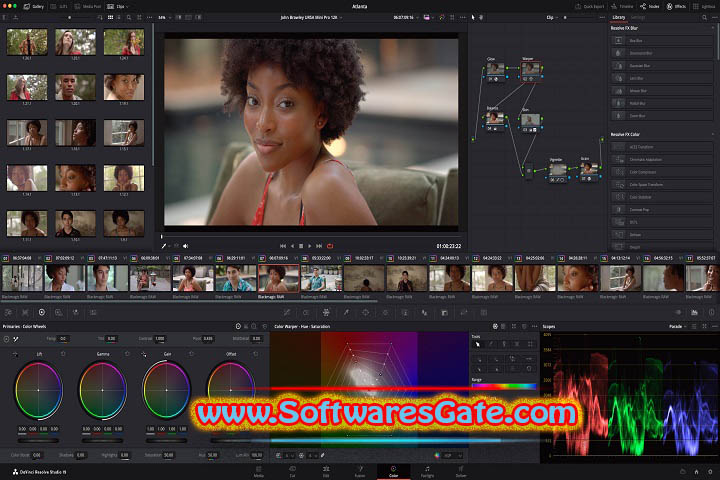Switch to the effects Settings tab
720x480 pixels.
637,17
